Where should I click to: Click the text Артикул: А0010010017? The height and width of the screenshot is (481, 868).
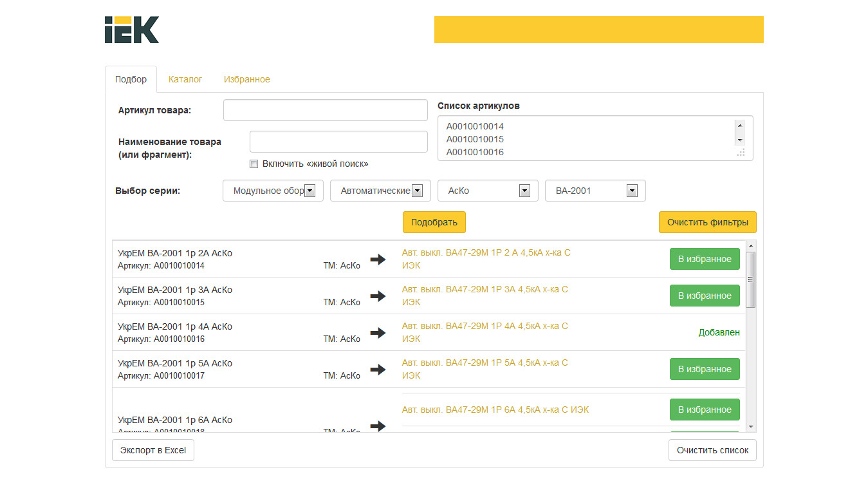click(x=162, y=375)
